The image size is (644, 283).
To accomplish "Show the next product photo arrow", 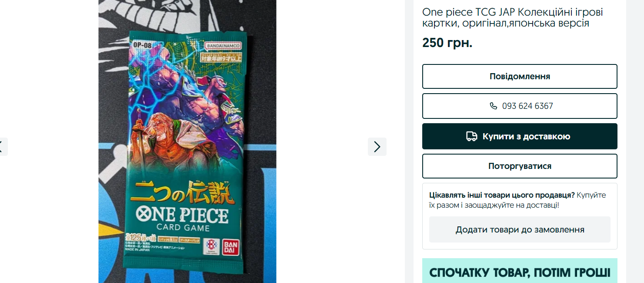I will (x=377, y=147).
